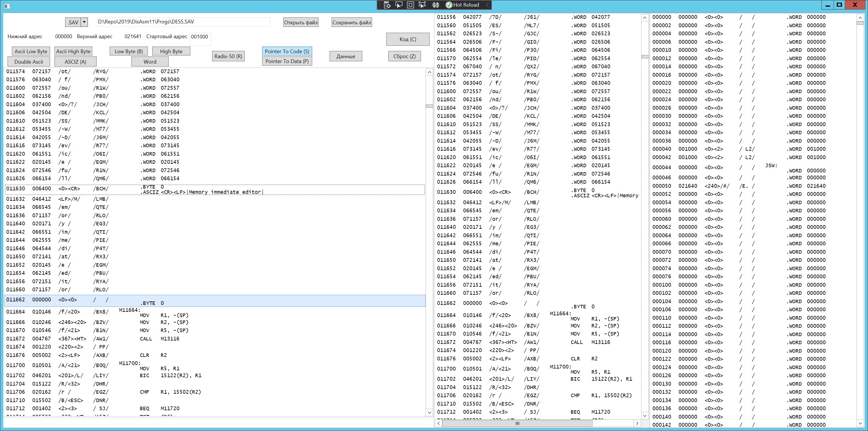Click the file path text field
The height and width of the screenshot is (431, 868).
point(183,22)
